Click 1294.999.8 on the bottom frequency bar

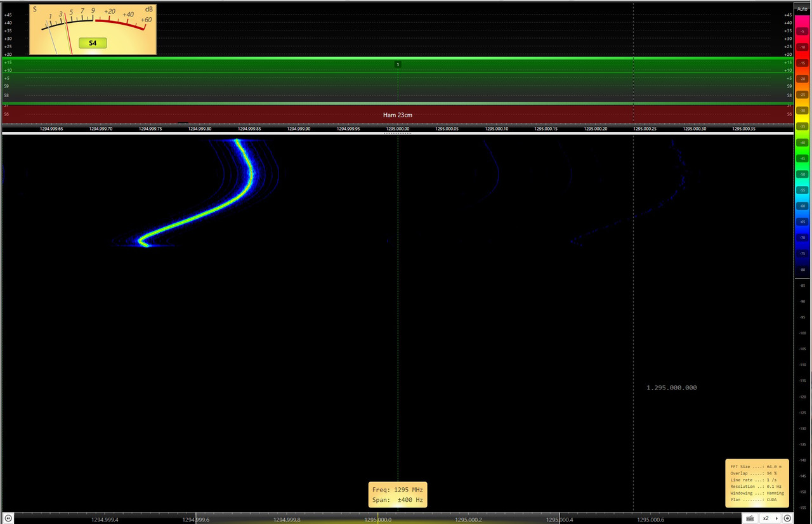click(x=287, y=520)
